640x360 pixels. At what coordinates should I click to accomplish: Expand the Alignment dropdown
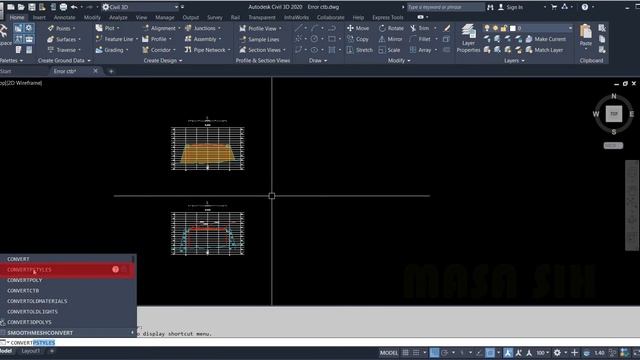click(179, 29)
